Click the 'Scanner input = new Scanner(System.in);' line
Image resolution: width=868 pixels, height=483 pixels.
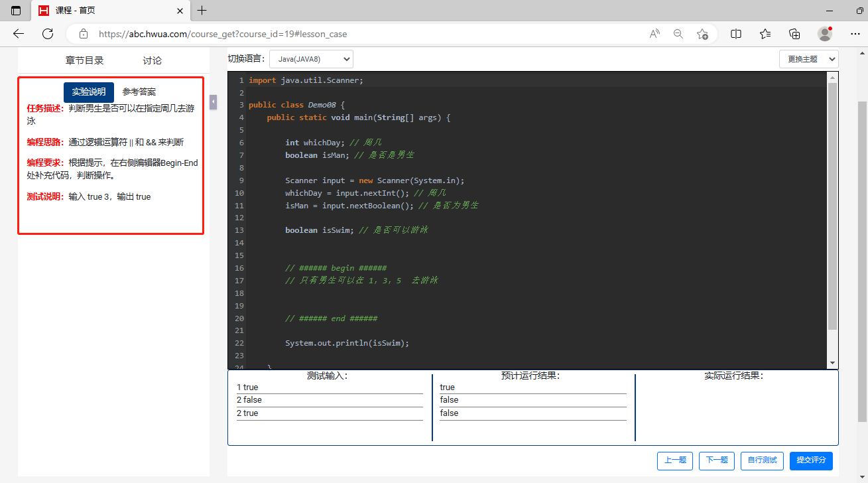pos(375,180)
